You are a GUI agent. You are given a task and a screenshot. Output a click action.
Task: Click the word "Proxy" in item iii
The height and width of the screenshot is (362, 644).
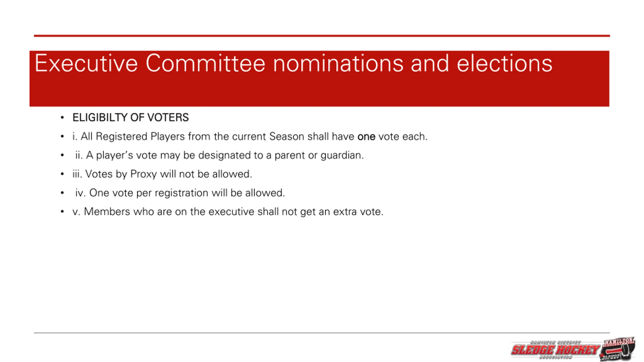point(143,174)
